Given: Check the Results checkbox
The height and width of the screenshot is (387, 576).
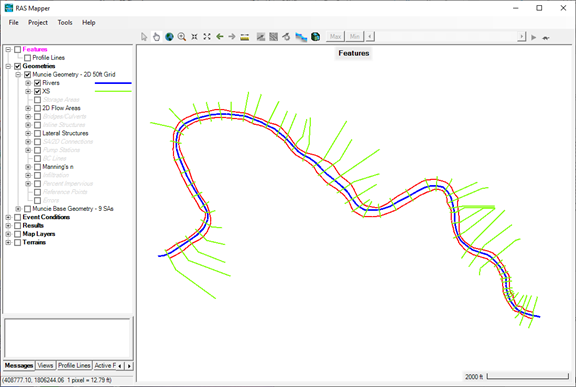Looking at the screenshot, I should 17,226.
